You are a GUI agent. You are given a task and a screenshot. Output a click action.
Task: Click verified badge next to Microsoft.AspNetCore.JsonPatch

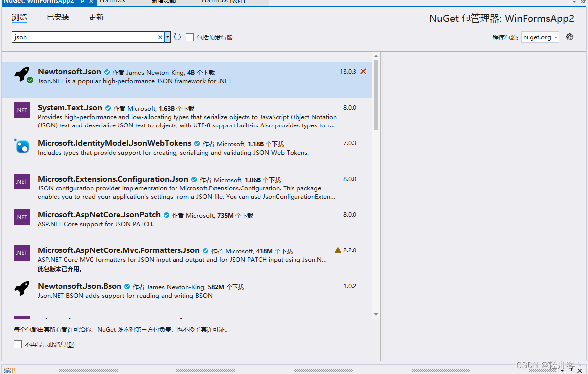(167, 215)
